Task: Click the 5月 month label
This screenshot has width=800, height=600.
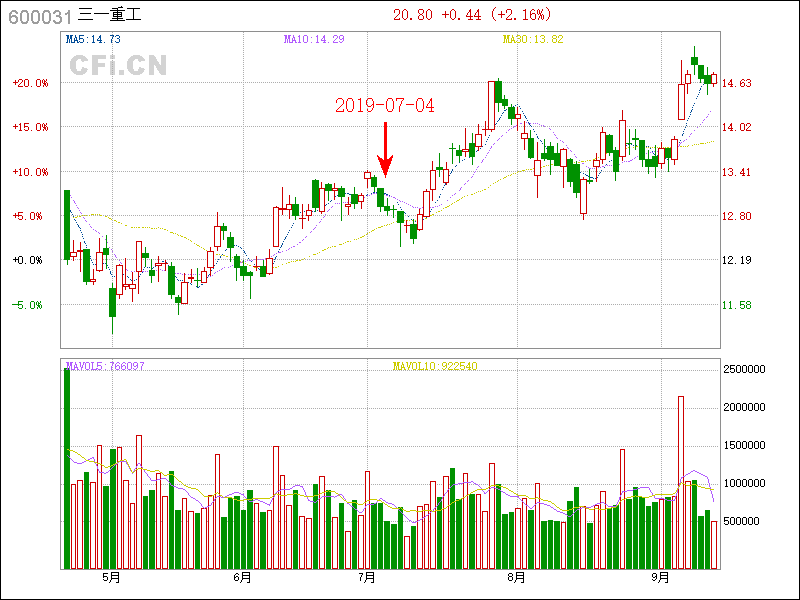Action: (112, 578)
